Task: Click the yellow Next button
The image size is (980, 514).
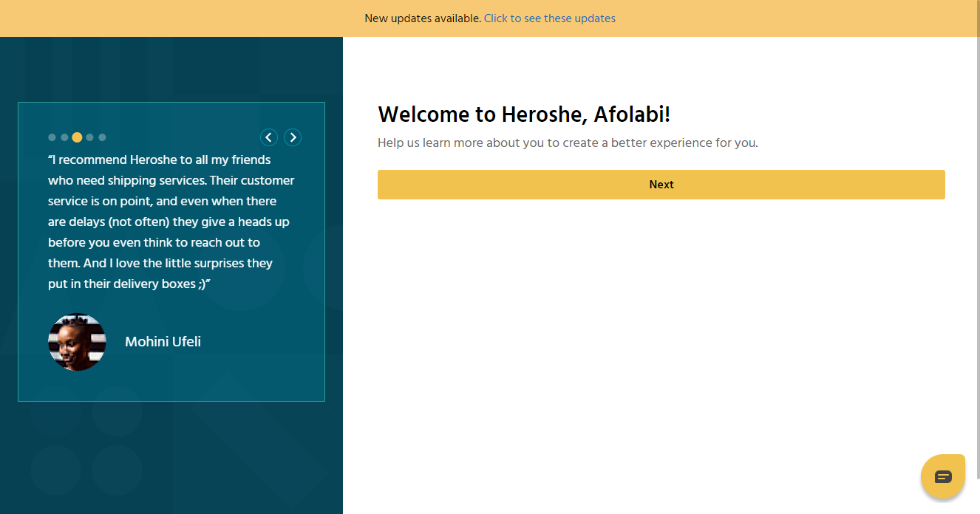Action: pyautogui.click(x=661, y=185)
